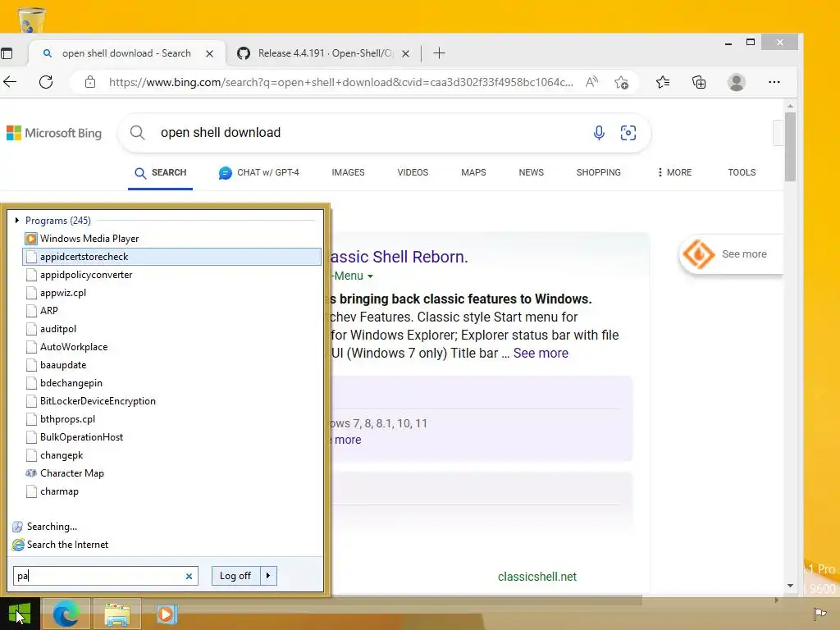Open Microsoft Edge from the taskbar

tap(66, 614)
